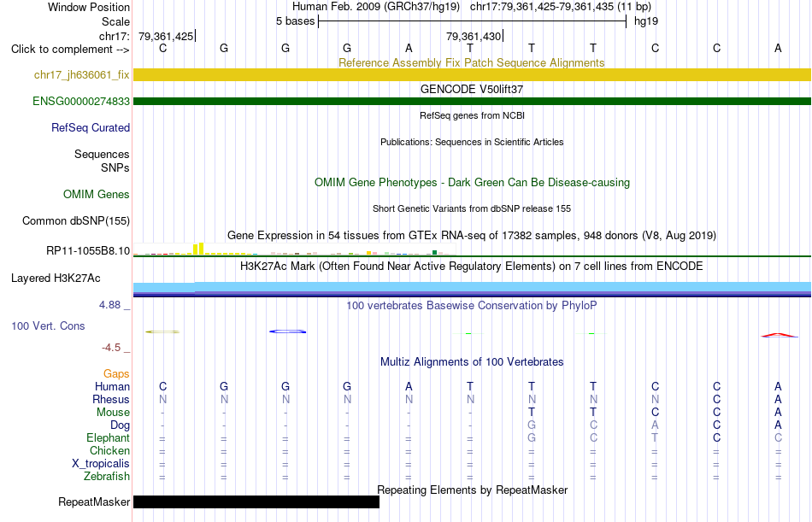Image resolution: width=812 pixels, height=522 pixels.
Task: Open the RepeatMasker track label
Action: [x=94, y=501]
